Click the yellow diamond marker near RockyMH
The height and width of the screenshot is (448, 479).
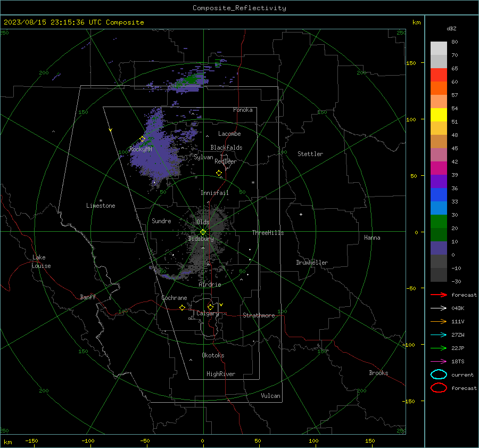click(x=142, y=139)
